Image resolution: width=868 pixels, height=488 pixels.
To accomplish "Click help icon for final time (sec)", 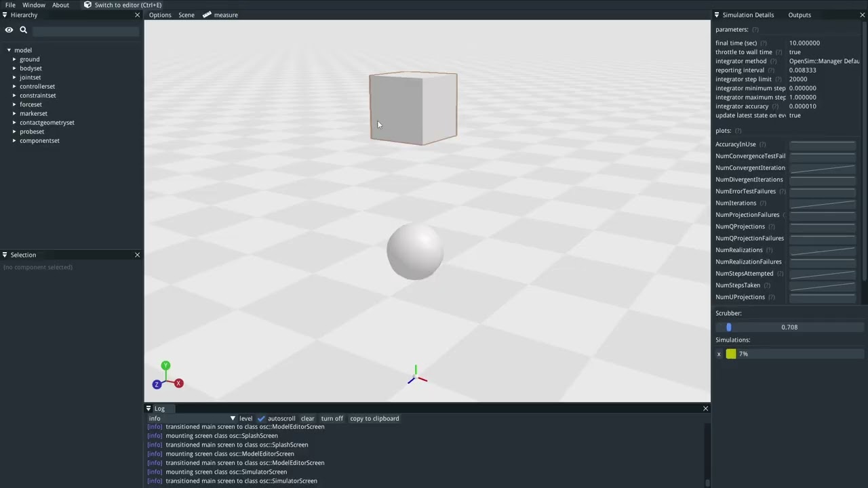I will (764, 43).
